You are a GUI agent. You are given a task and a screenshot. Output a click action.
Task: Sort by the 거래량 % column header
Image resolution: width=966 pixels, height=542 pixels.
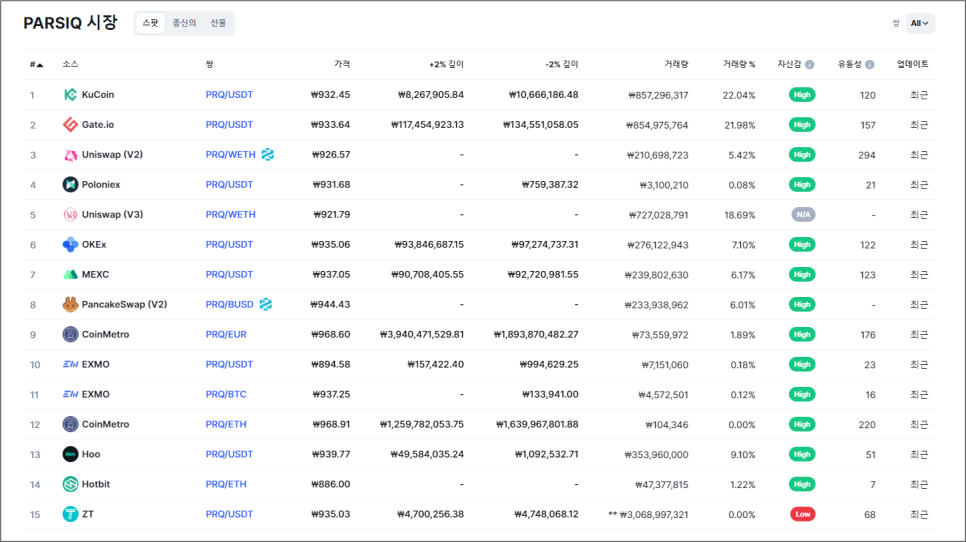739,64
